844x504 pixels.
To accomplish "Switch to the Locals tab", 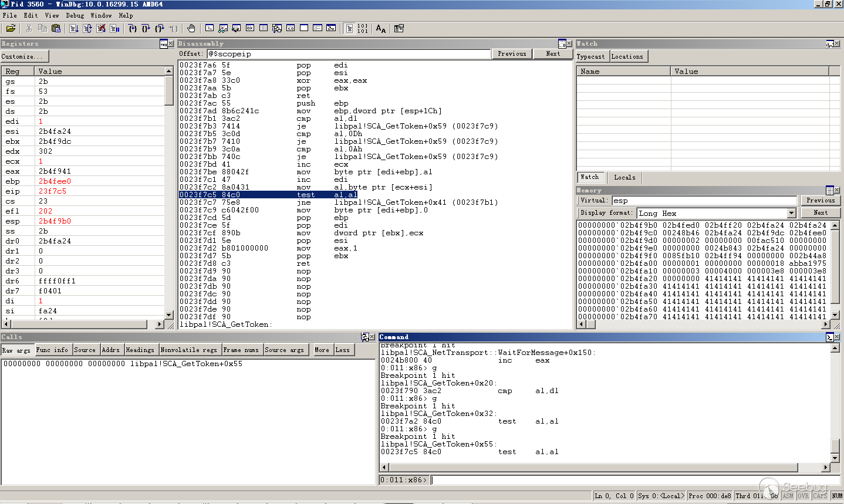I will pos(624,177).
